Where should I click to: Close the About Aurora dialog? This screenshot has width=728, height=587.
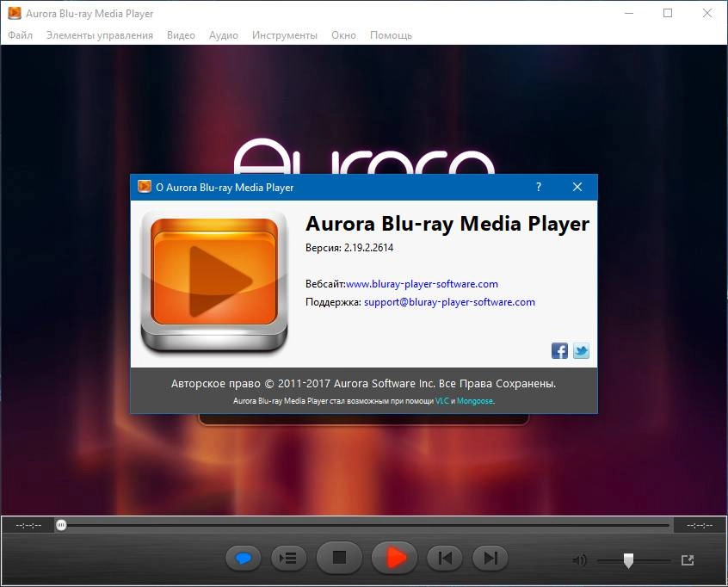[577, 187]
